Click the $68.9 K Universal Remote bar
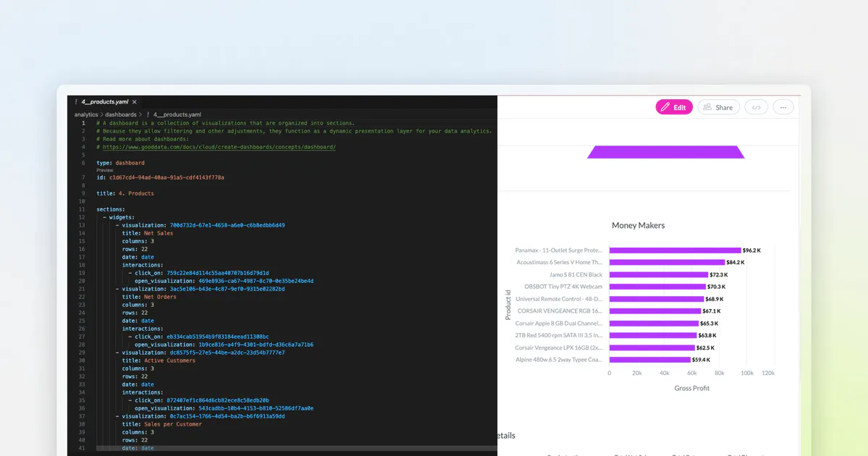Screen dimensions: 868x456 656,299
